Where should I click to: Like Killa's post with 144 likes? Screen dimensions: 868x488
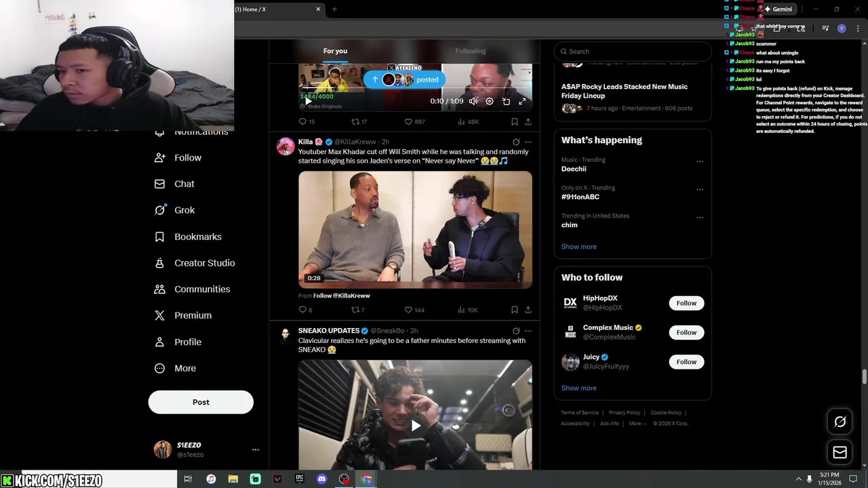tap(414, 310)
